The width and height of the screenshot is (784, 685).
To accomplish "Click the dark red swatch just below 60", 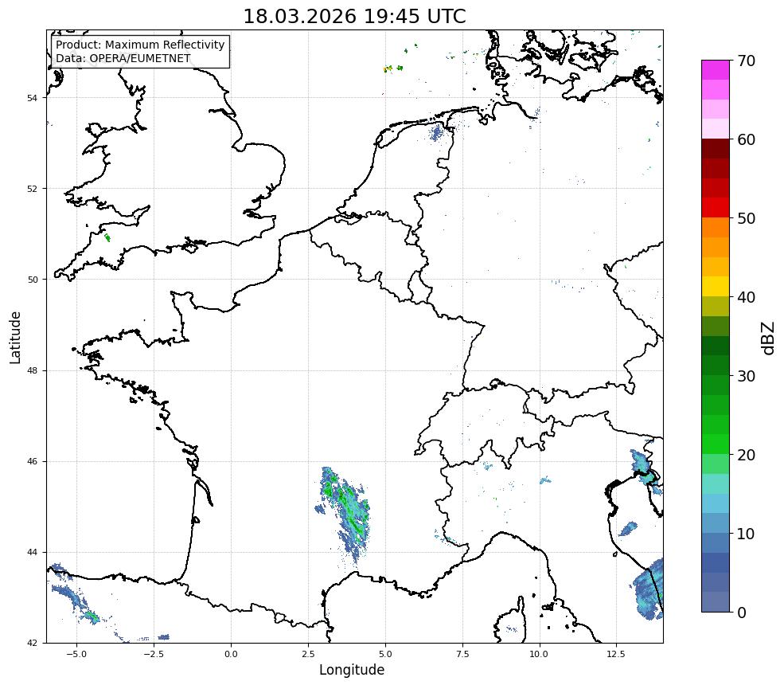I will (716, 149).
